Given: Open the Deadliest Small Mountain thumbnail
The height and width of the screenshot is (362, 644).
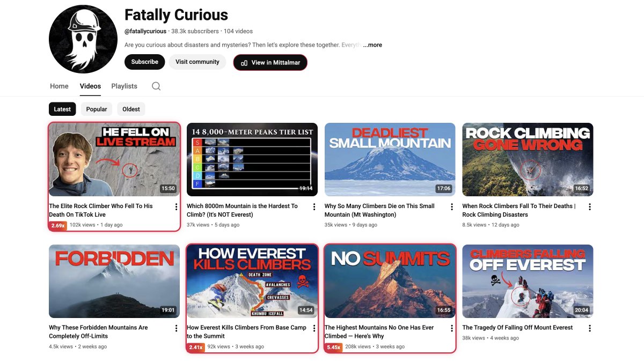Looking at the screenshot, I should pos(390,160).
